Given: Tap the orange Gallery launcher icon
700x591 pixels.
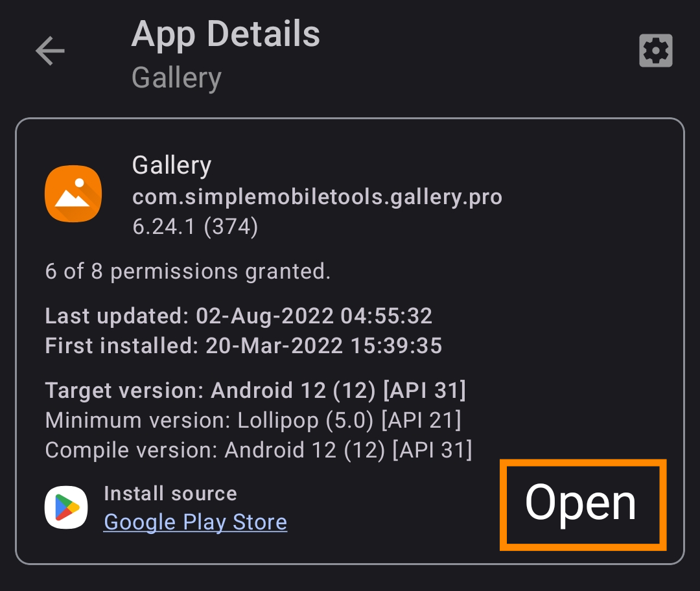Looking at the screenshot, I should (73, 193).
